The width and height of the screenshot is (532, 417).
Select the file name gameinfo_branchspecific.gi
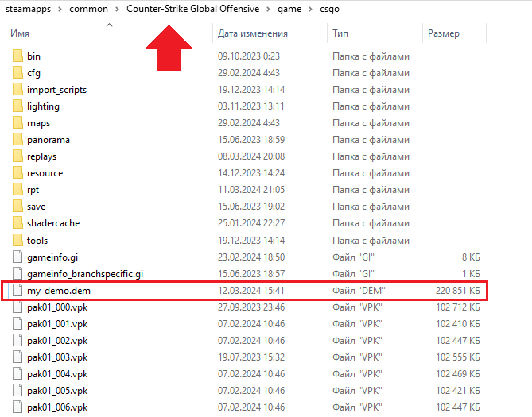coord(85,274)
